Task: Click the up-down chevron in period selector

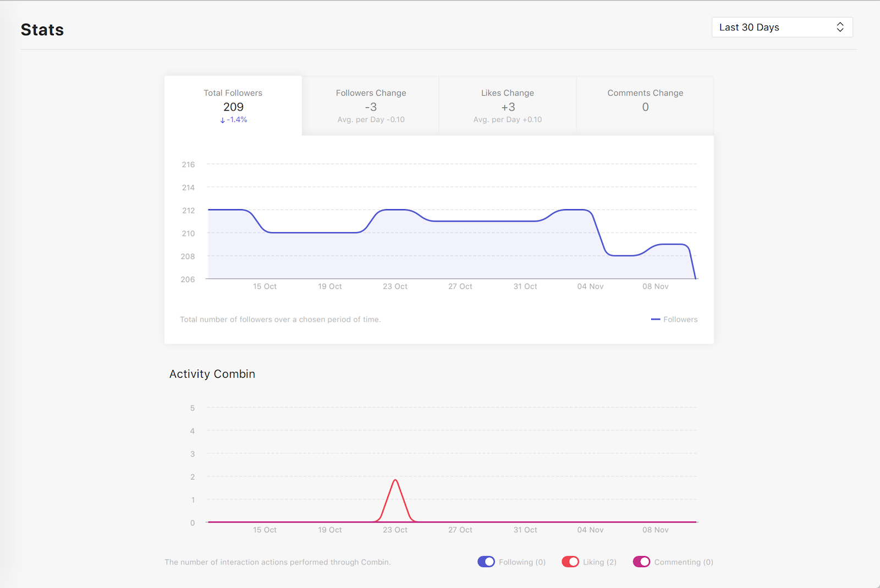Action: [840, 28]
